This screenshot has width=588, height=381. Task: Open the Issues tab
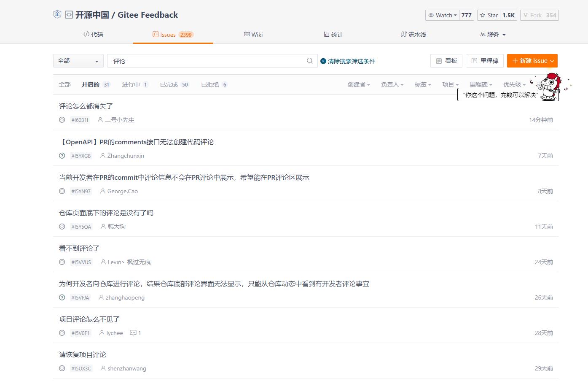[173, 35]
